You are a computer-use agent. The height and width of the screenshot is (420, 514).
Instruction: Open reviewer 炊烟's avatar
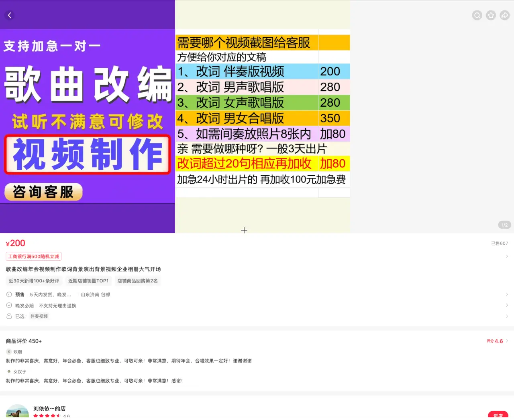[x=9, y=352]
